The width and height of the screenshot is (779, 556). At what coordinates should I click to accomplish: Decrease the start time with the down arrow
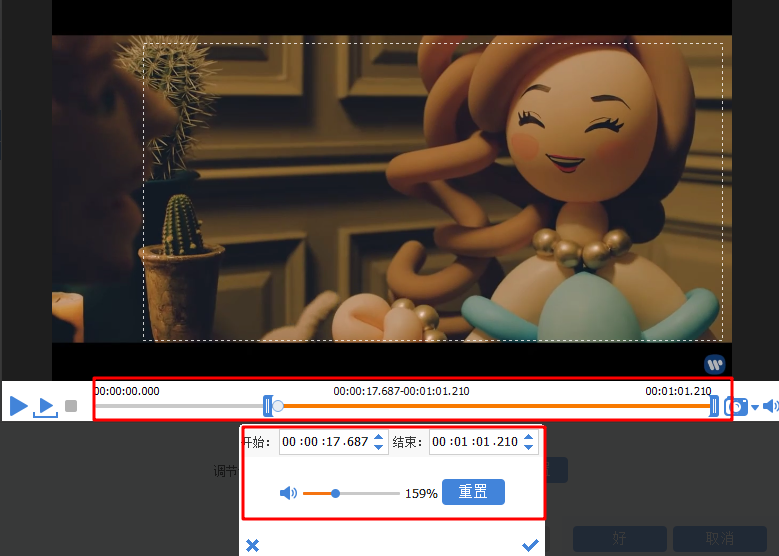(x=379, y=447)
